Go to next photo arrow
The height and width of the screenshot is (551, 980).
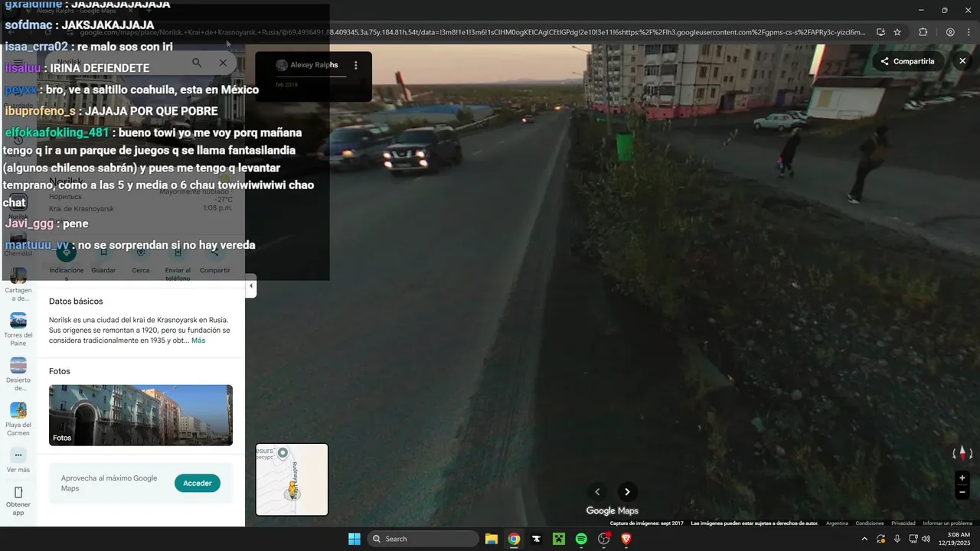[627, 492]
